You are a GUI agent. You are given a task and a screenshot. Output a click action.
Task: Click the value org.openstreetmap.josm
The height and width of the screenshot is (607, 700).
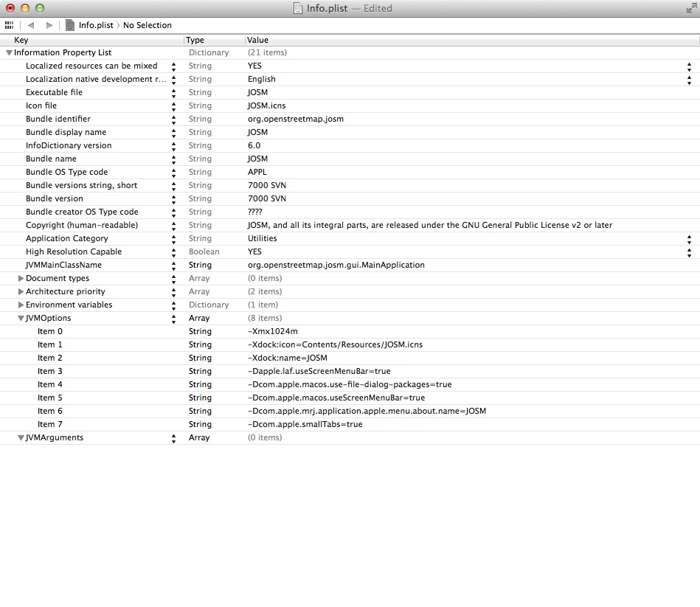tap(296, 119)
